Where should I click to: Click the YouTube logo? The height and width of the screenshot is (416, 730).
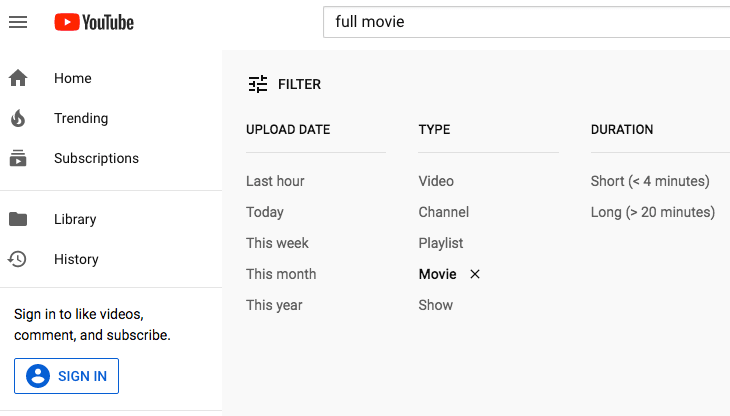94,22
